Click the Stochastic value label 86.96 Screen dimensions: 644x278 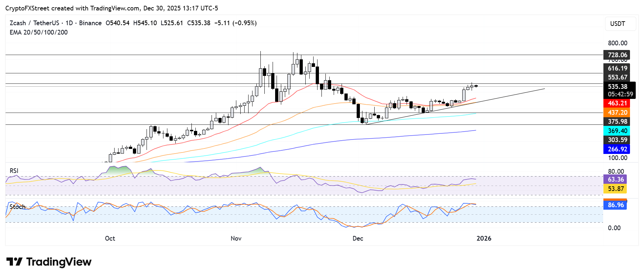click(615, 205)
